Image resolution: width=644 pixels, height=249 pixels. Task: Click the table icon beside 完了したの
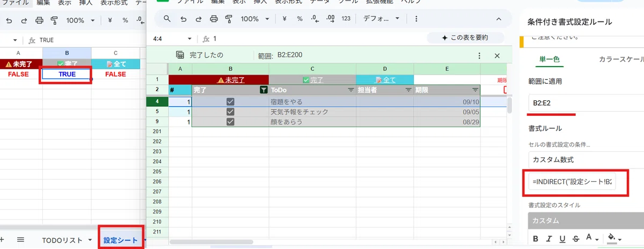180,55
